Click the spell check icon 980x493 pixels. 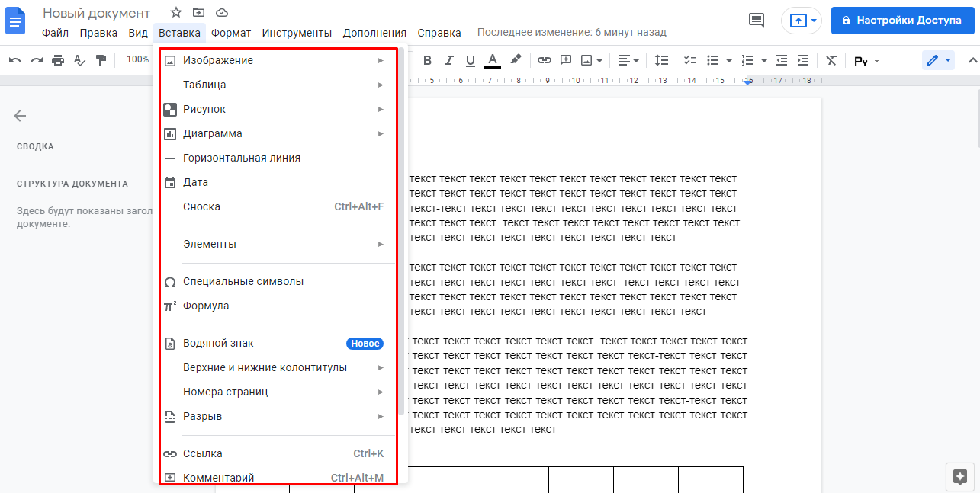click(x=79, y=60)
